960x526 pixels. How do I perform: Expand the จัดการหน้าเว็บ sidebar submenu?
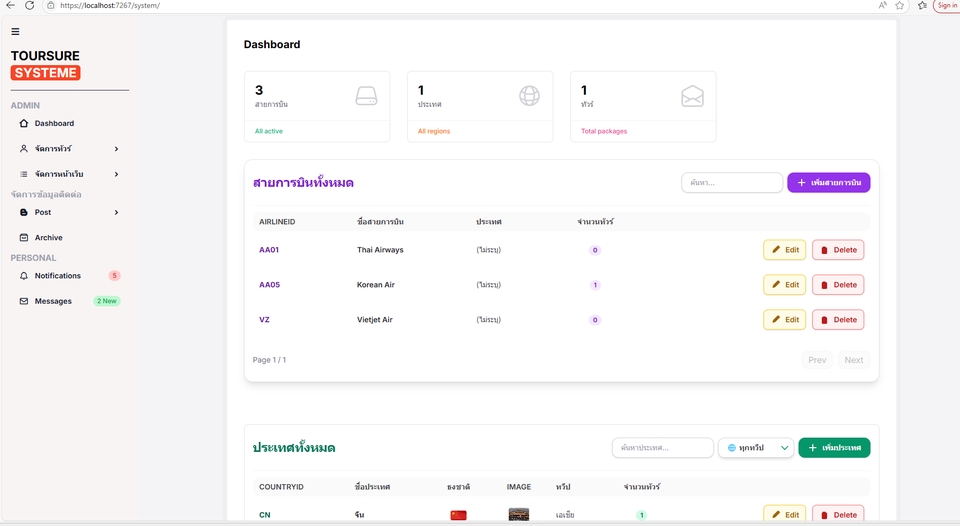coord(116,174)
